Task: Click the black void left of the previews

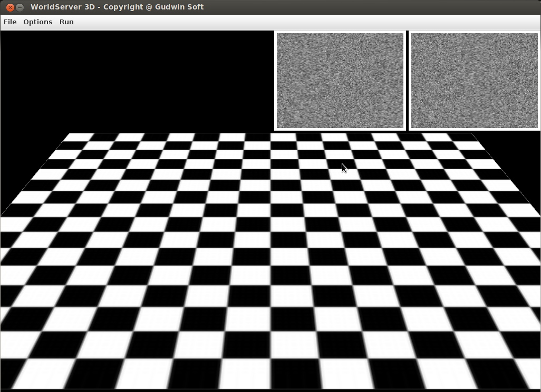Action: [x=137, y=79]
